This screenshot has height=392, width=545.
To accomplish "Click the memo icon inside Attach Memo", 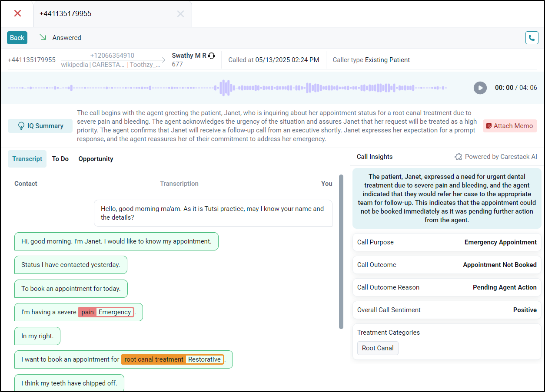I will pyautogui.click(x=489, y=126).
